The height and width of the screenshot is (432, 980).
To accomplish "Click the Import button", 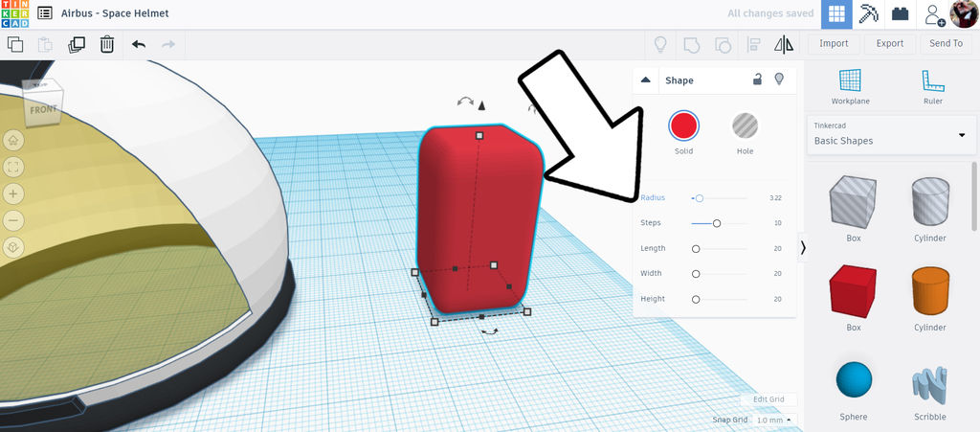I will (x=834, y=44).
